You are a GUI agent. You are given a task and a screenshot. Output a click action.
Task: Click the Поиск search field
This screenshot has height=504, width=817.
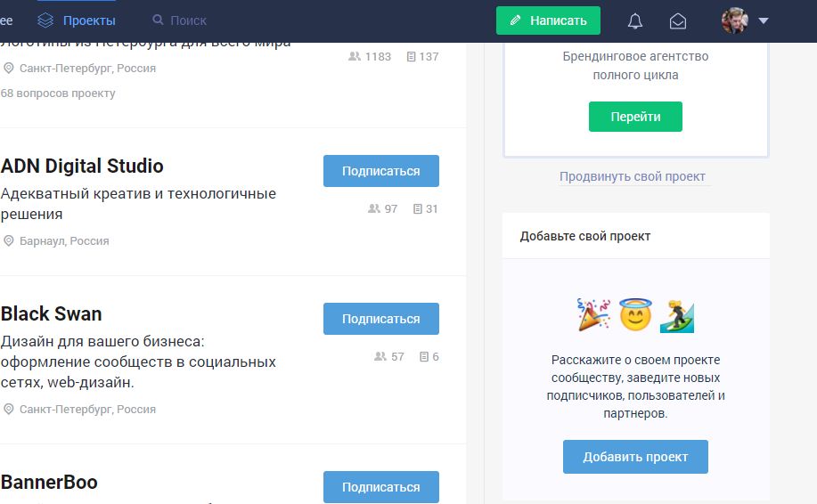click(188, 20)
